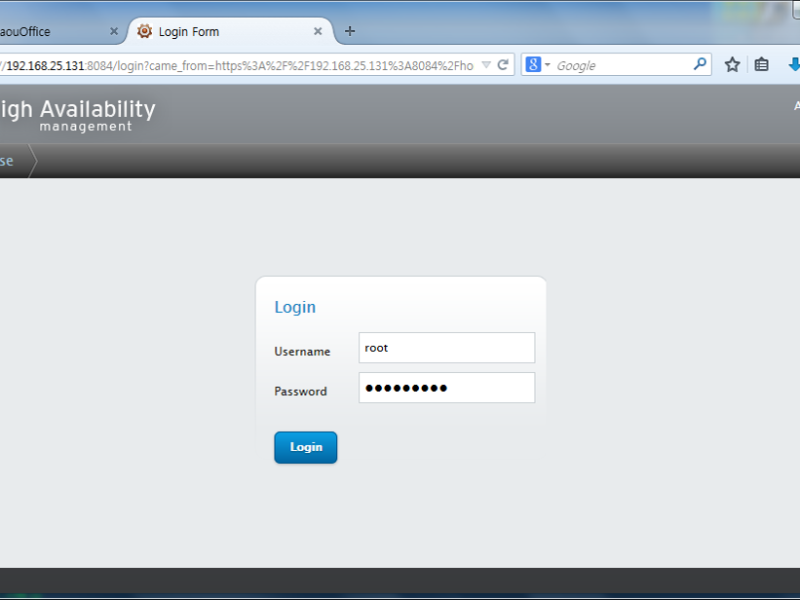
Task: Click the Google search engine icon
Action: pos(533,65)
